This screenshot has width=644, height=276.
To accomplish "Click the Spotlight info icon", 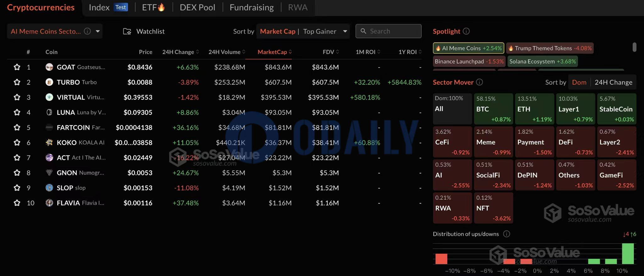I will pos(466,31).
